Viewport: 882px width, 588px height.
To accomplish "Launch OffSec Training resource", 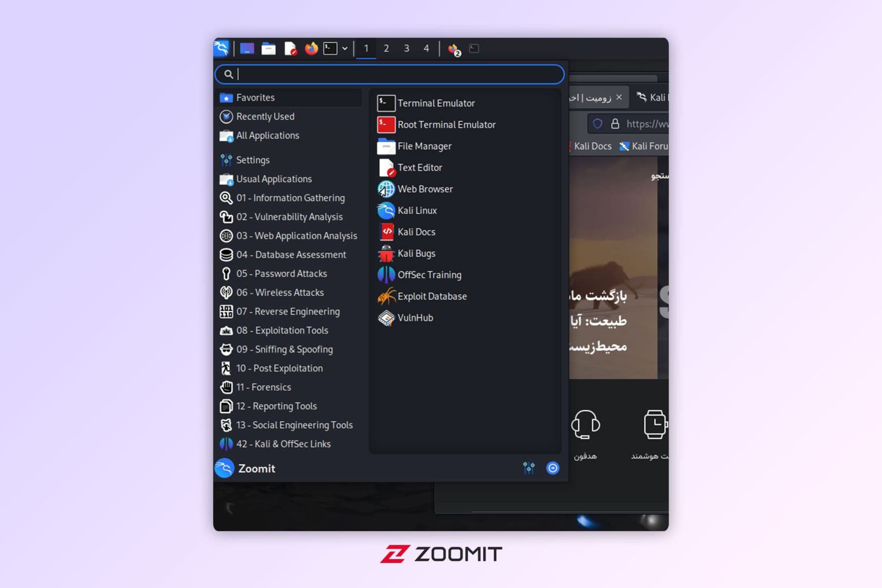I will click(x=429, y=274).
